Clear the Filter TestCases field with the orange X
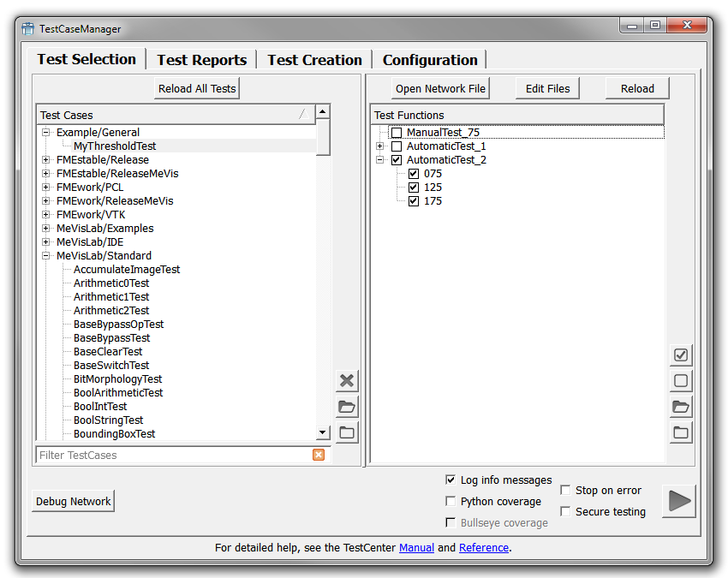728x578 pixels. (319, 455)
